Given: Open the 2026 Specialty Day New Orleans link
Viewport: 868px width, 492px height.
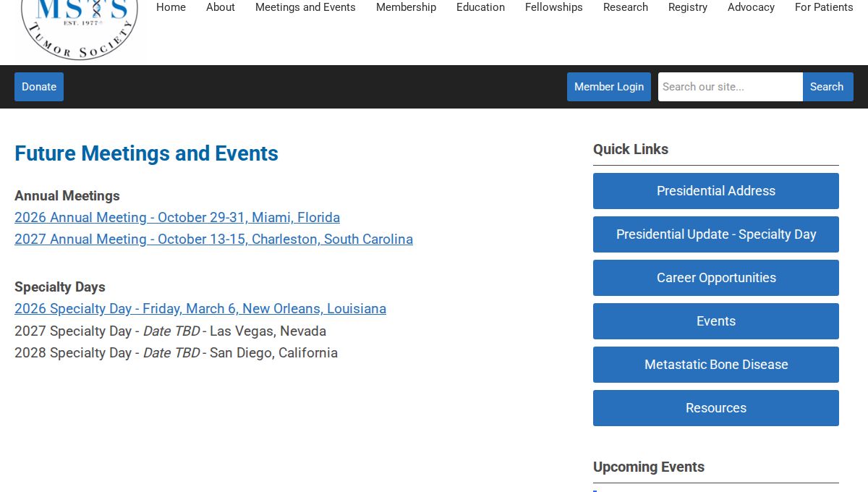Looking at the screenshot, I should [200, 309].
